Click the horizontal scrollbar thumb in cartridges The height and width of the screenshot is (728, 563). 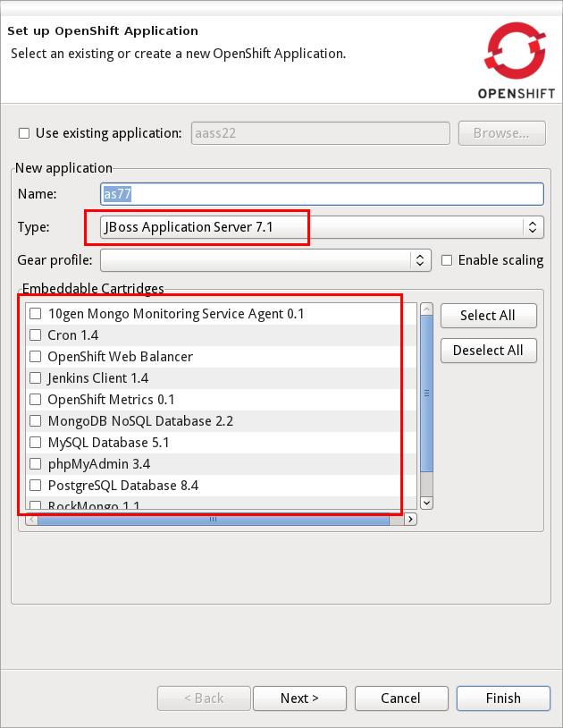(x=214, y=519)
